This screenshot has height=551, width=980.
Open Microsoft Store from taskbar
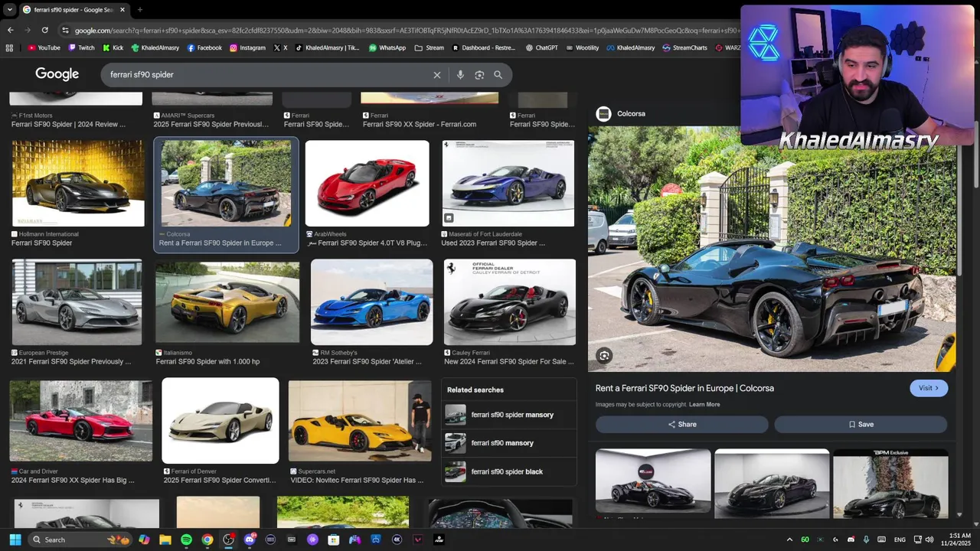tap(333, 540)
